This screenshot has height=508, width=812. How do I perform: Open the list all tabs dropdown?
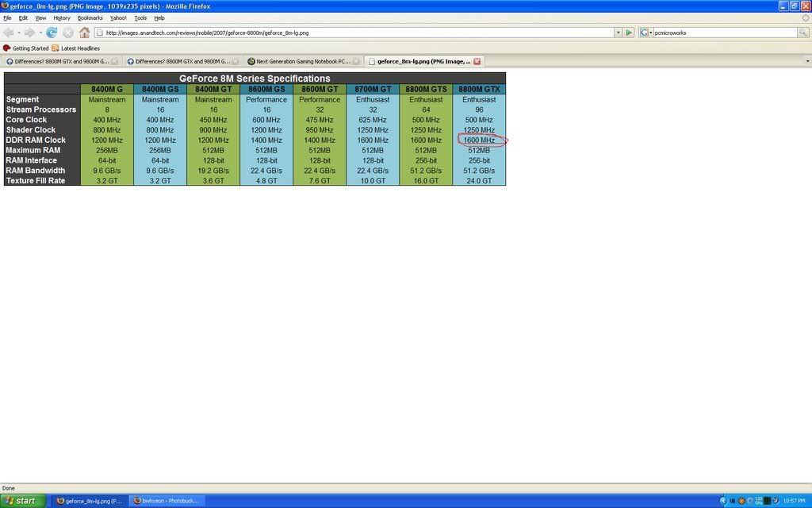807,61
